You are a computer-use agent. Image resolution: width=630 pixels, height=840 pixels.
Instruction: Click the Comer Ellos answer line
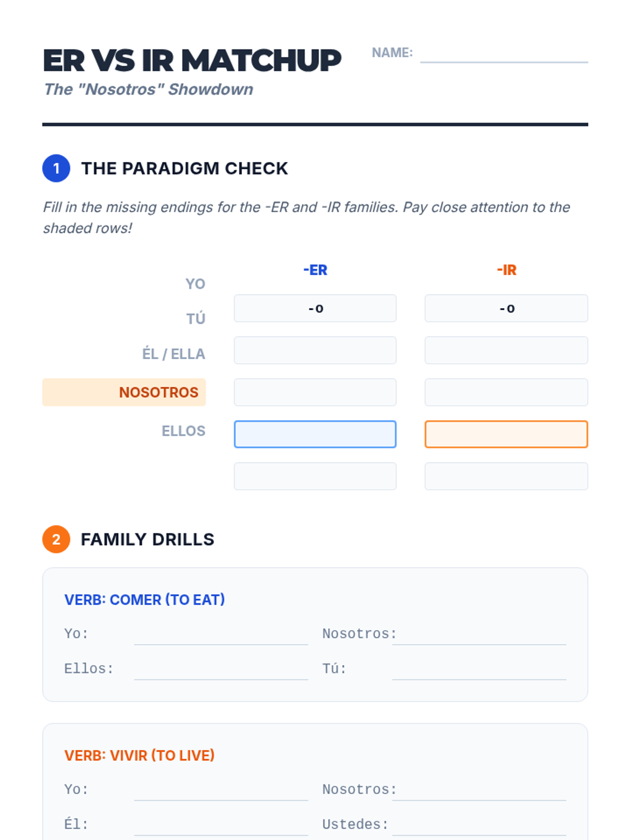(221, 671)
